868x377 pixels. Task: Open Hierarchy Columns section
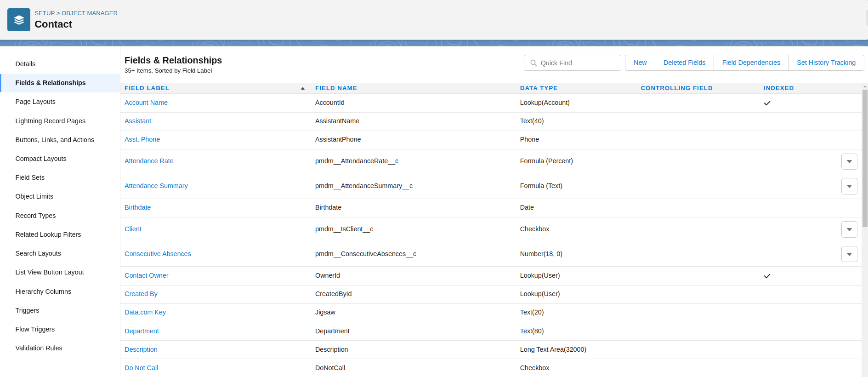[43, 291]
